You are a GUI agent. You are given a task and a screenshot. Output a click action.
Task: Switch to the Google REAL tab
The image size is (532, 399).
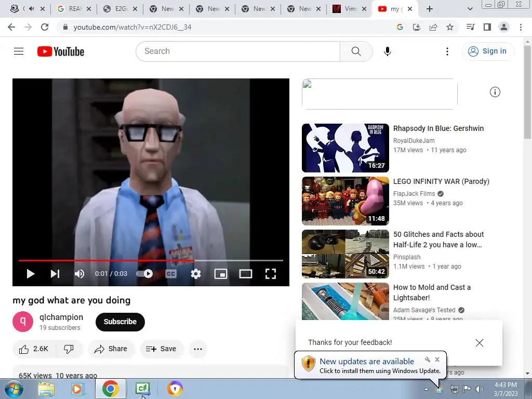[x=74, y=9]
